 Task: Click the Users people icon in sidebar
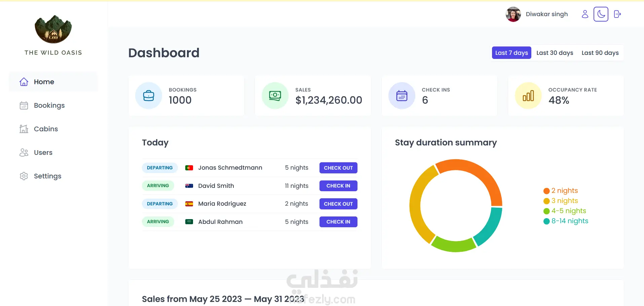tap(24, 152)
